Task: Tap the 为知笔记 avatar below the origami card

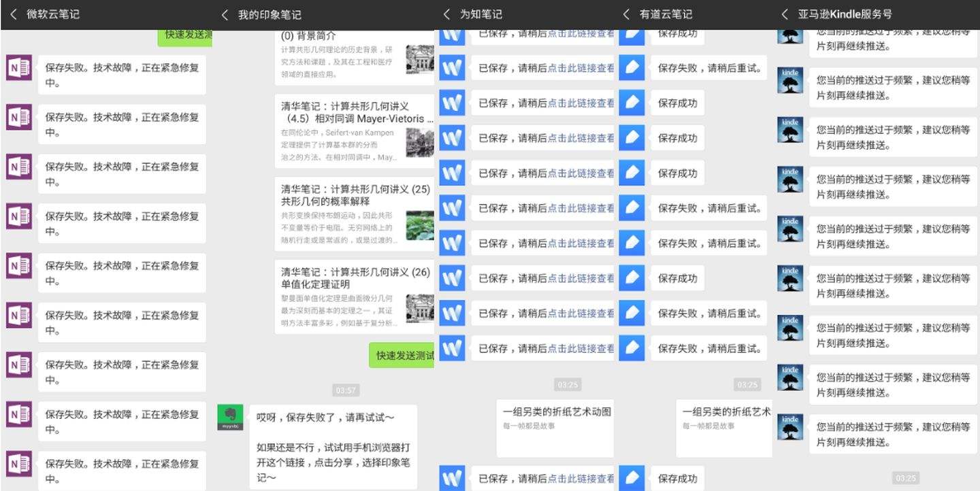Action: 452,478
